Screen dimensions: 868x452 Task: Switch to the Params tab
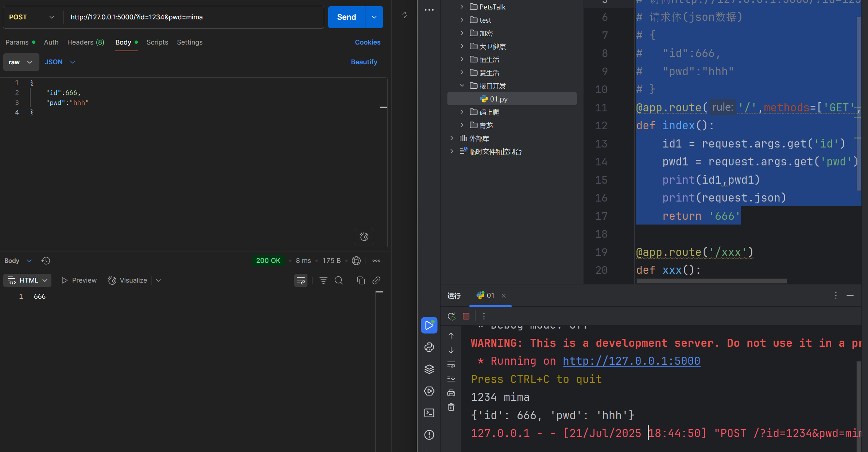(20, 42)
